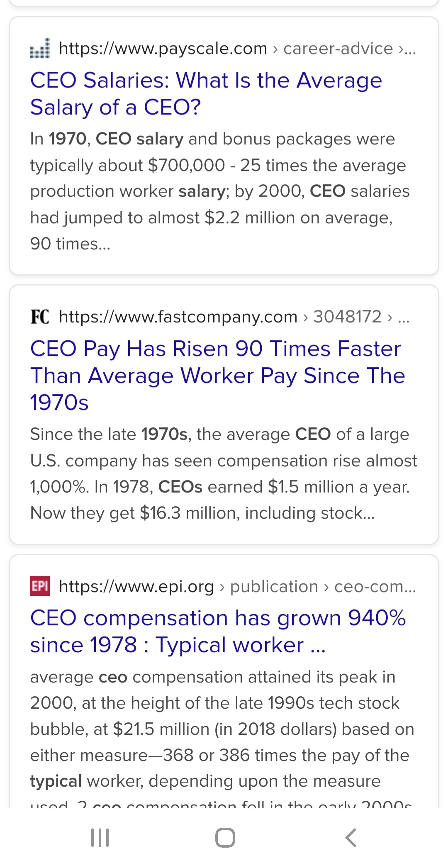448x868 pixels.
Task: Tap the "ceo-com..." breadcrumb segment
Action: 375,586
